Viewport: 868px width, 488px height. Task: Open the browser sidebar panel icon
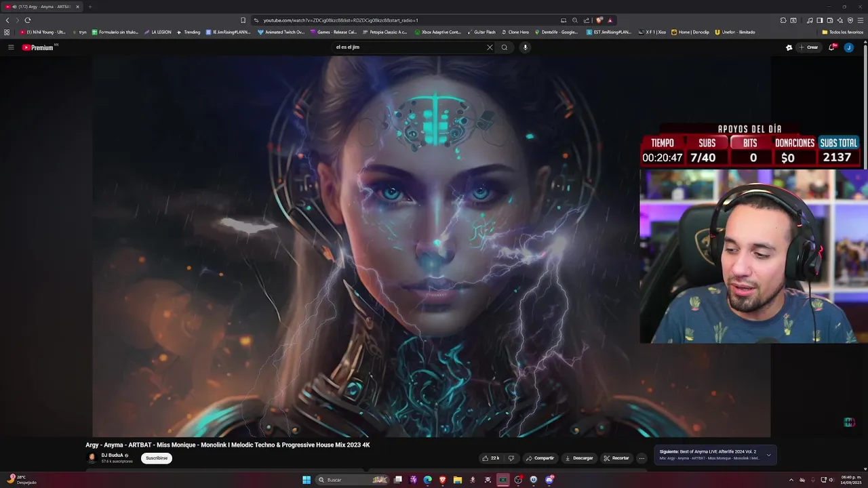click(x=819, y=20)
